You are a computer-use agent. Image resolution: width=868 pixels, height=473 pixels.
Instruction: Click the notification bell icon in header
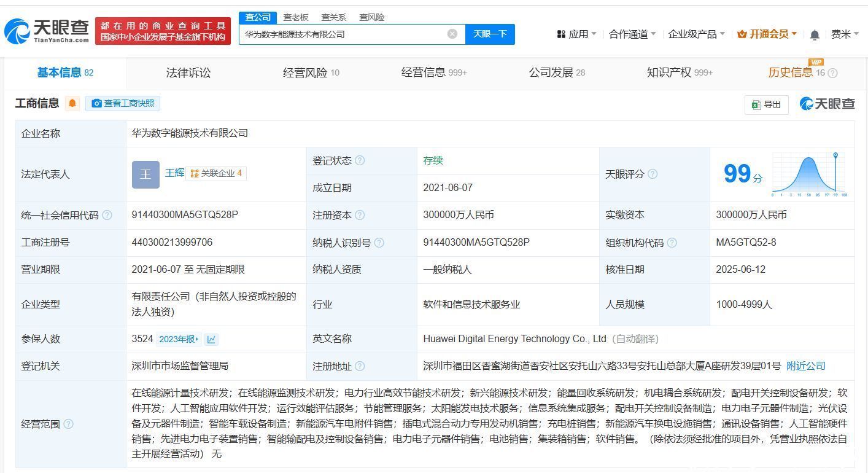point(815,35)
